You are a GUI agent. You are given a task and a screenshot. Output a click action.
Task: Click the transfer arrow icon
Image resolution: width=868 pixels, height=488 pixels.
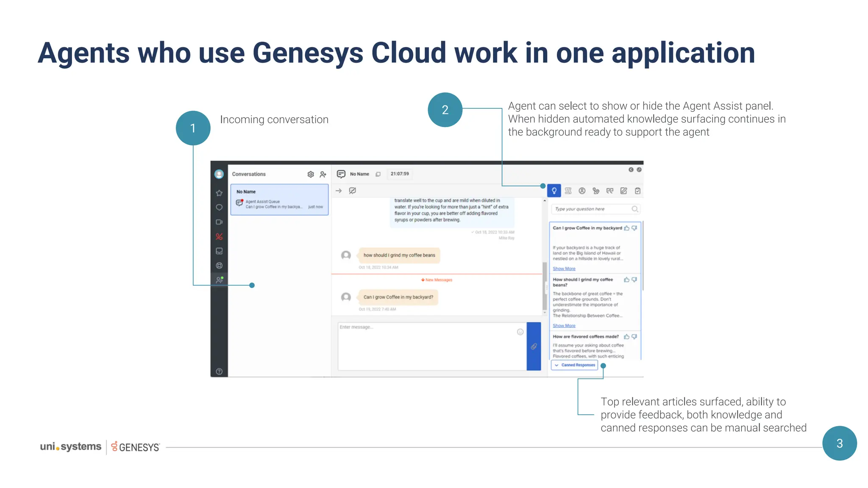tap(339, 191)
